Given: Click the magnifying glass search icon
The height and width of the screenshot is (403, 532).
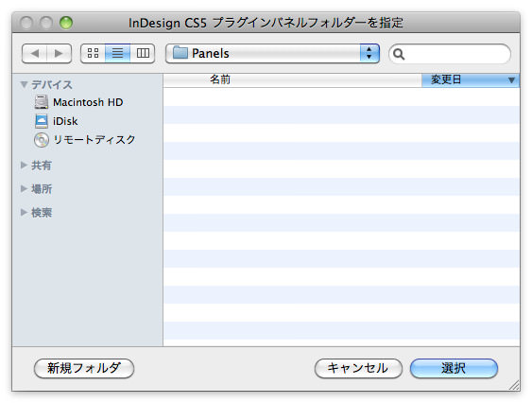Looking at the screenshot, I should click(x=399, y=54).
